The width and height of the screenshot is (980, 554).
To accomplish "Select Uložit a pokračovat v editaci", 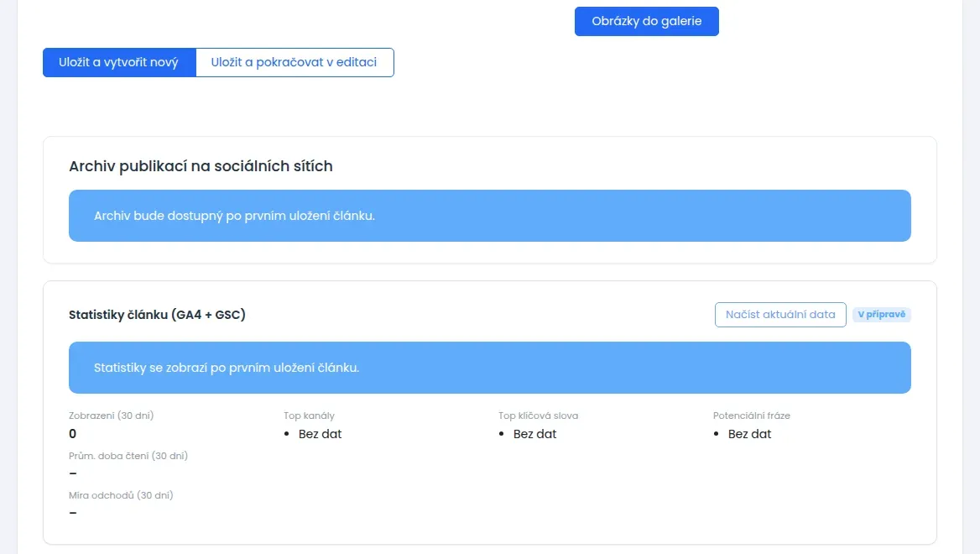I will click(295, 62).
